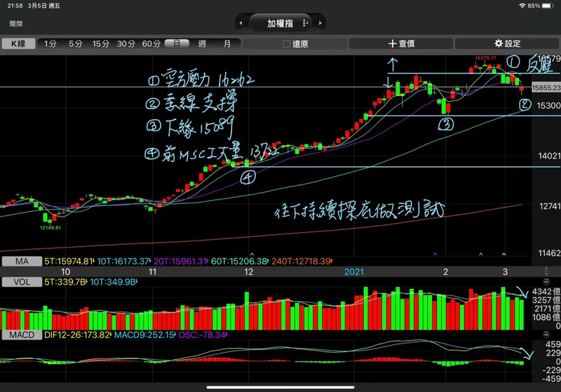Screen dimensions: 561x392
Task: Tap the 2021 year label on time axis
Action: 354,272
